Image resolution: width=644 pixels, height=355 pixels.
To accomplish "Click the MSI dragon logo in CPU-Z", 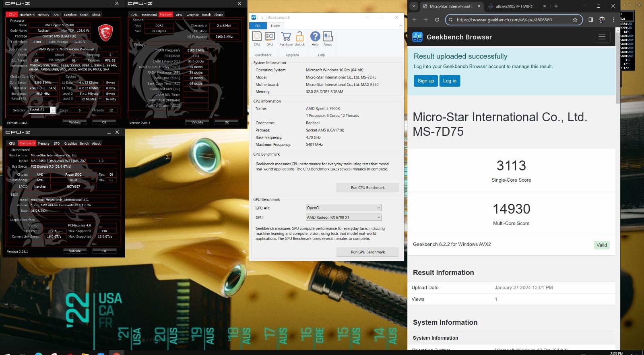I will [x=105, y=33].
